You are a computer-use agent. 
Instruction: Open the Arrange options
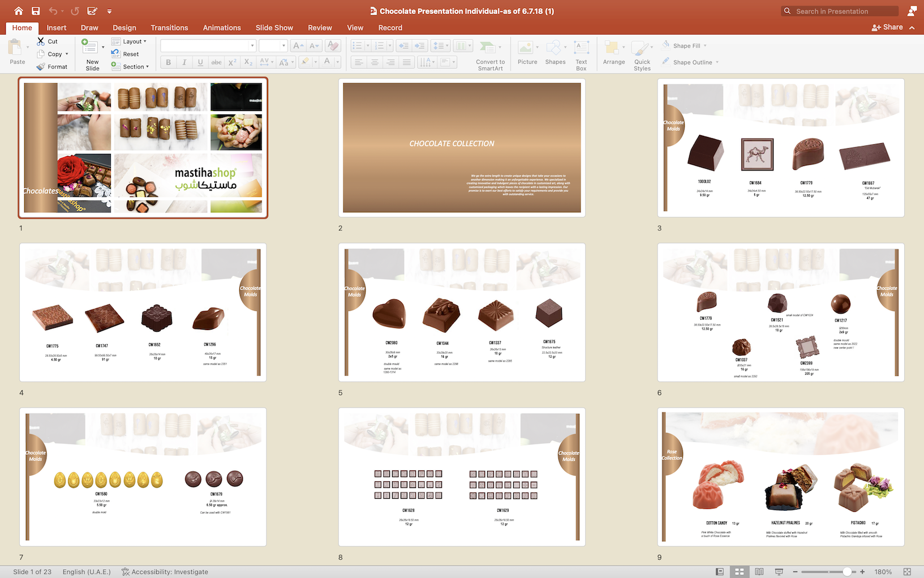pyautogui.click(x=613, y=53)
